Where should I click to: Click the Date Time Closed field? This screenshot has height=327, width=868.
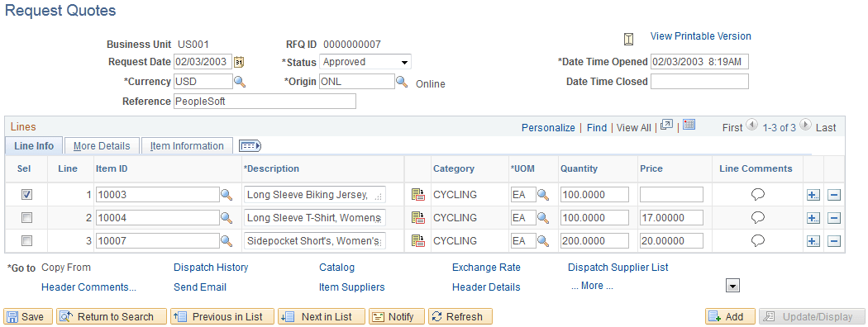point(699,81)
